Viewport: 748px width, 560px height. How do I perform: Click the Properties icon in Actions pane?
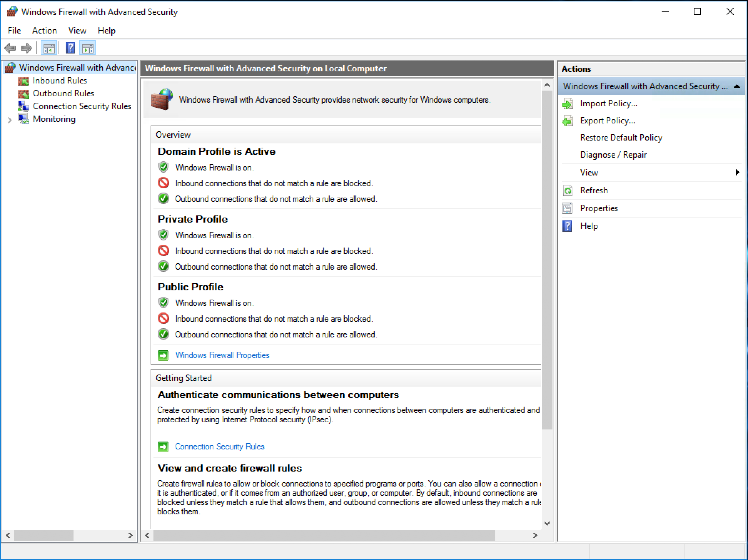[567, 208]
